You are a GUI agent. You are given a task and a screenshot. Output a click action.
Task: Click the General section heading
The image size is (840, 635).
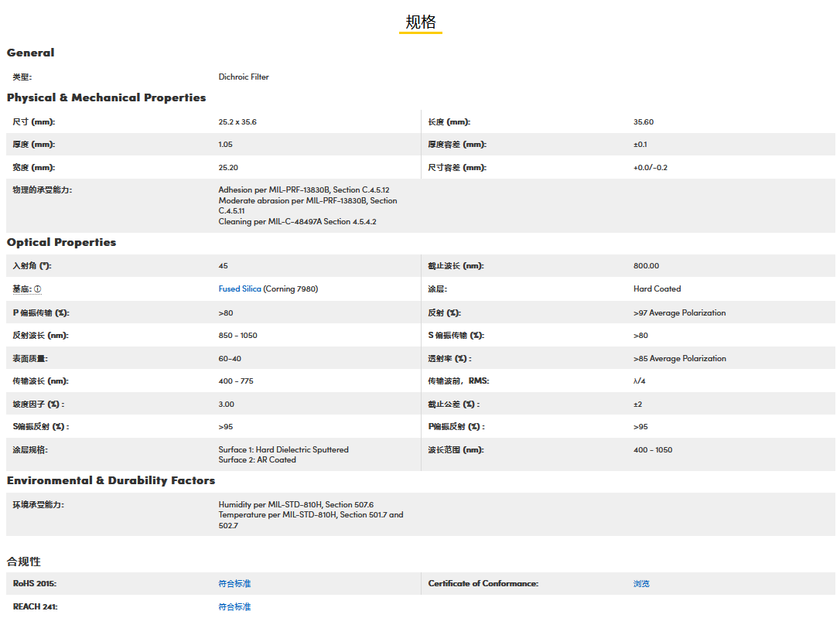(x=31, y=53)
